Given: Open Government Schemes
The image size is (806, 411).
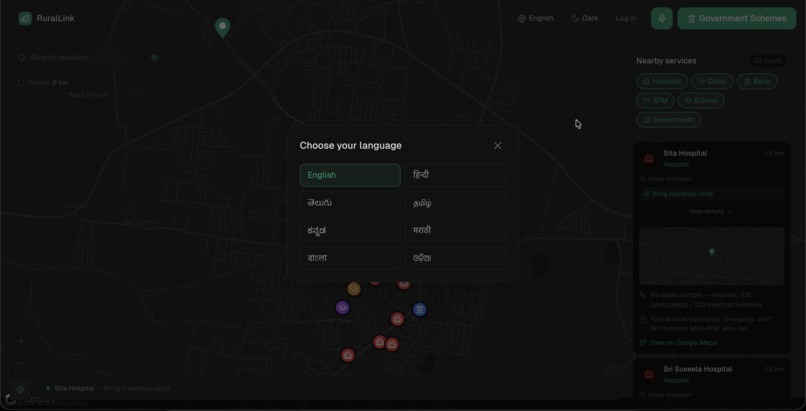Looking at the screenshot, I should click(x=737, y=18).
